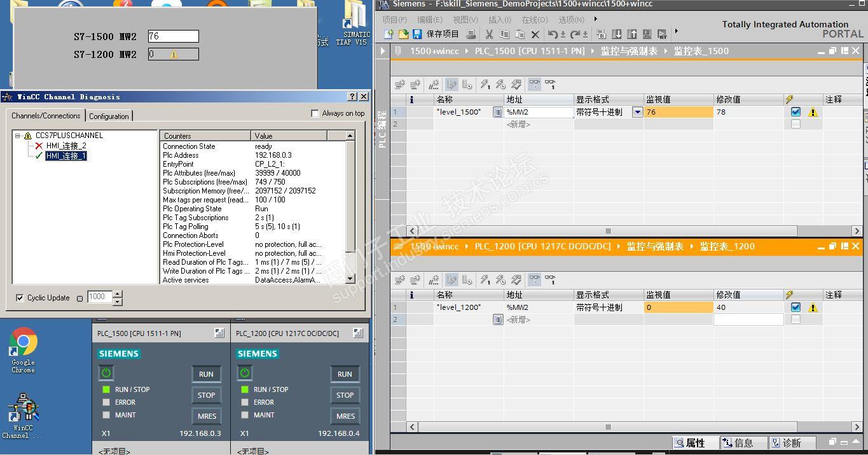The width and height of the screenshot is (868, 455).
Task: Open the 编辑(E) menu
Action: click(x=429, y=20)
